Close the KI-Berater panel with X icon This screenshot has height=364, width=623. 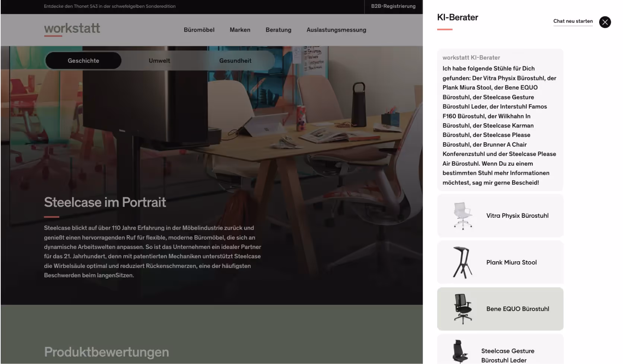(605, 22)
